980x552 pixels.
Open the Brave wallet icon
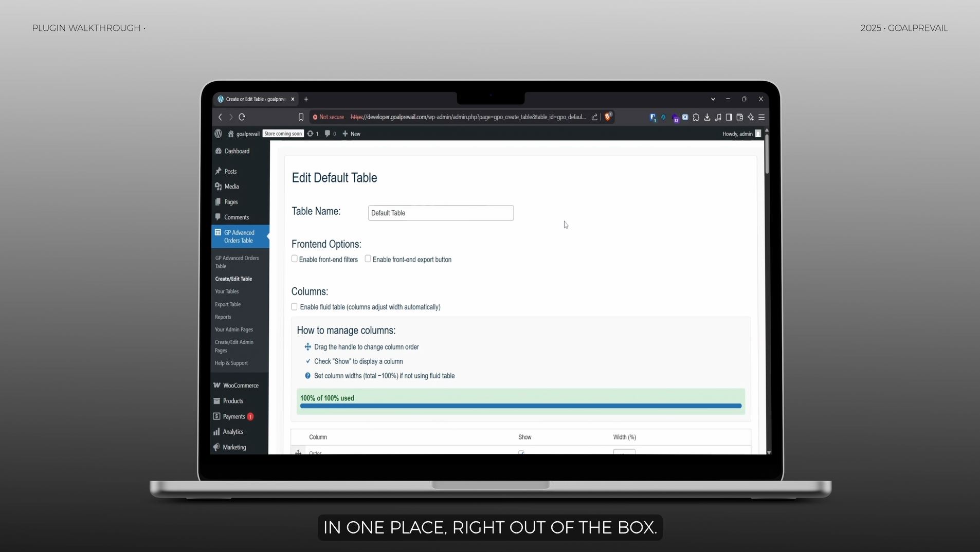tap(740, 117)
